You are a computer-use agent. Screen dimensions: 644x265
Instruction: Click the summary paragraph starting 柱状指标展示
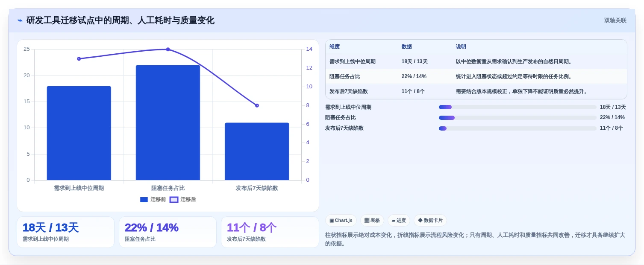(x=475, y=239)
